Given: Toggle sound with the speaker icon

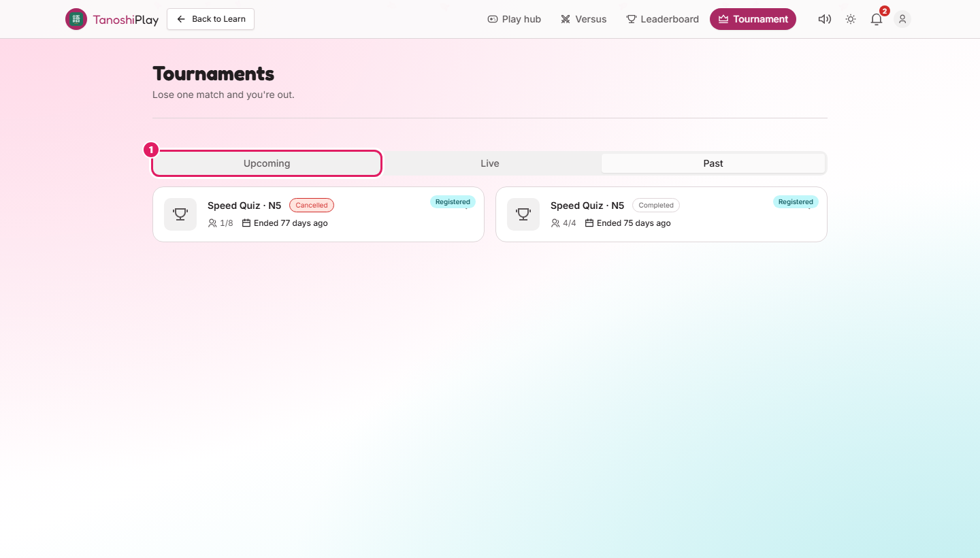Looking at the screenshot, I should 825,19.
